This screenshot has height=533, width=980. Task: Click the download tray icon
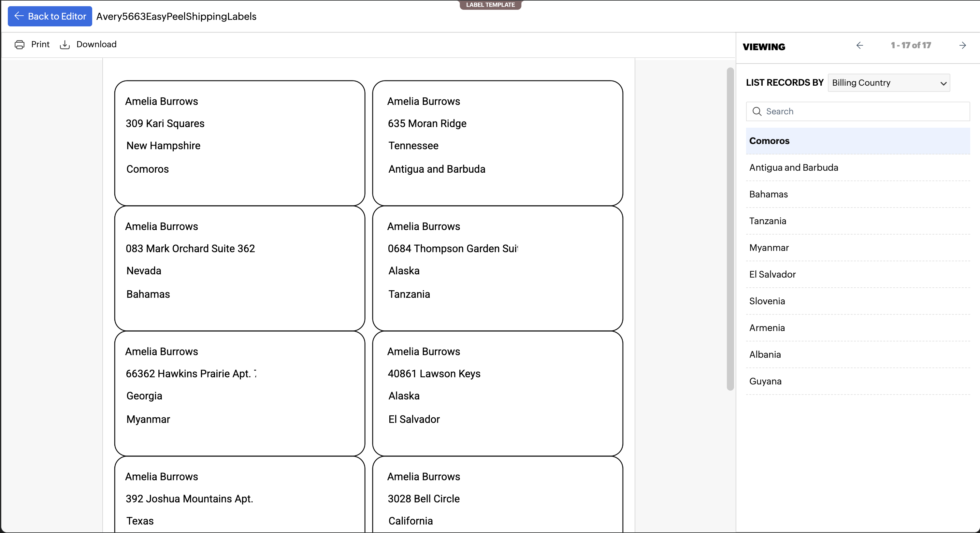pos(65,45)
